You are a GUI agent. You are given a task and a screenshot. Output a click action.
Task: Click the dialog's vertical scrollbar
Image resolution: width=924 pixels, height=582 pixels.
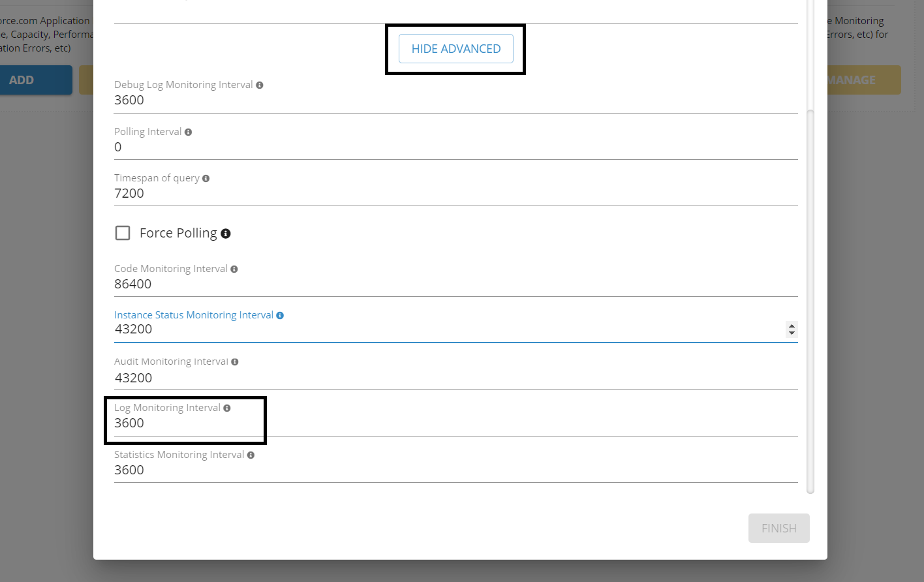810,294
